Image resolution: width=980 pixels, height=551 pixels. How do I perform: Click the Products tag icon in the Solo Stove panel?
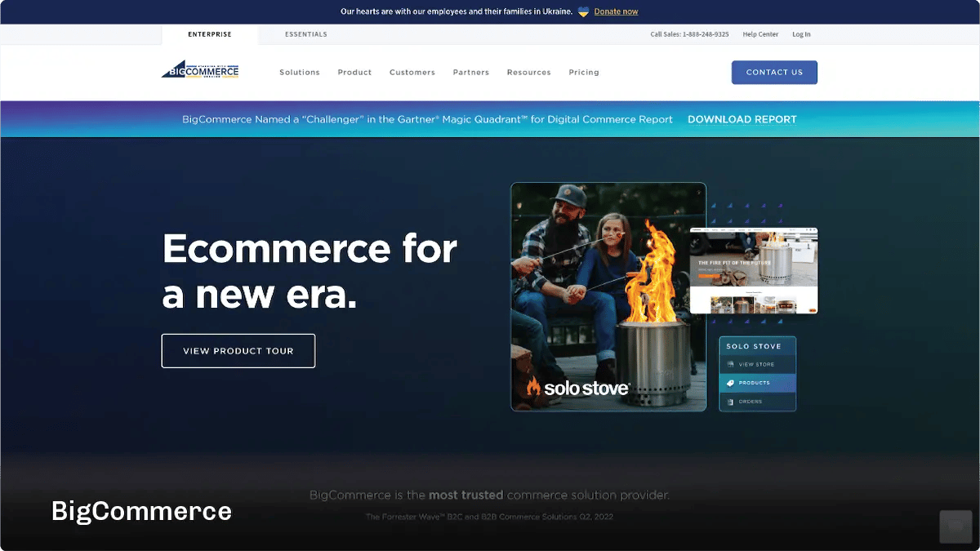click(x=730, y=383)
